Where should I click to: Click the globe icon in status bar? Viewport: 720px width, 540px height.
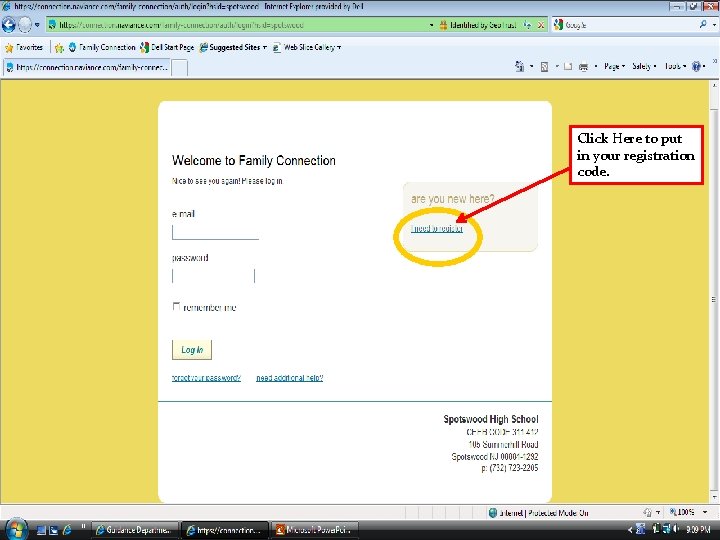click(x=493, y=513)
